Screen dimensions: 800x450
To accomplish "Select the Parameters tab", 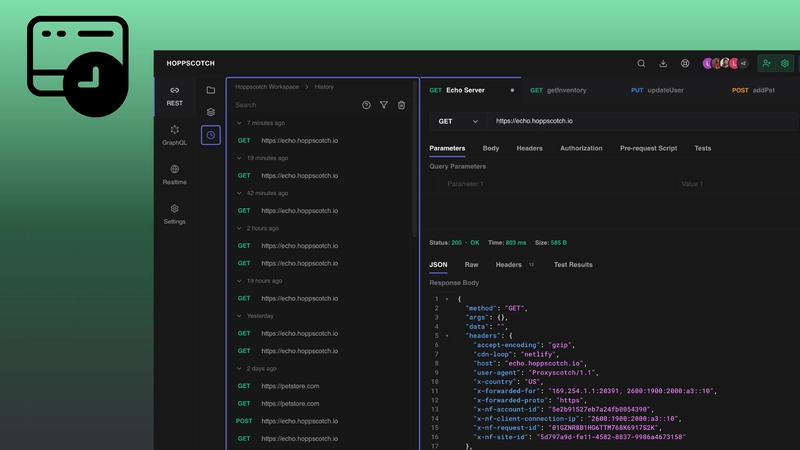I will [x=447, y=148].
